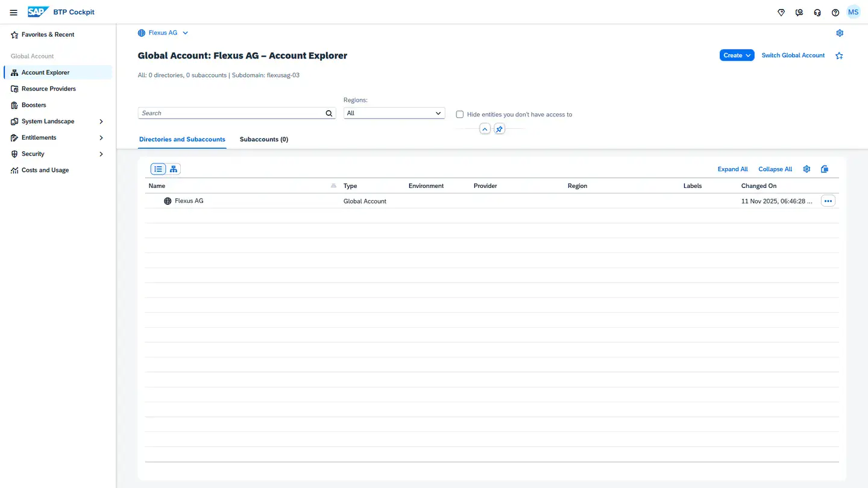Open the hamburger navigation menu
This screenshot has width=868, height=488.
pyautogui.click(x=13, y=12)
